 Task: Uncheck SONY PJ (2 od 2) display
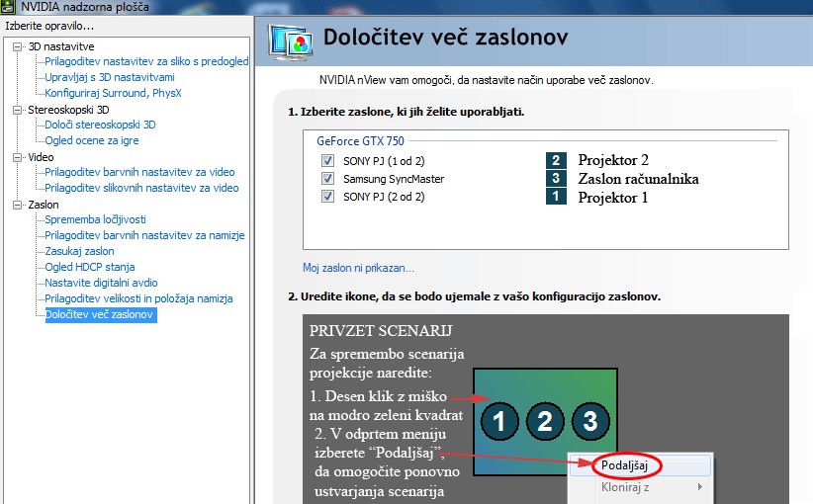click(x=327, y=197)
